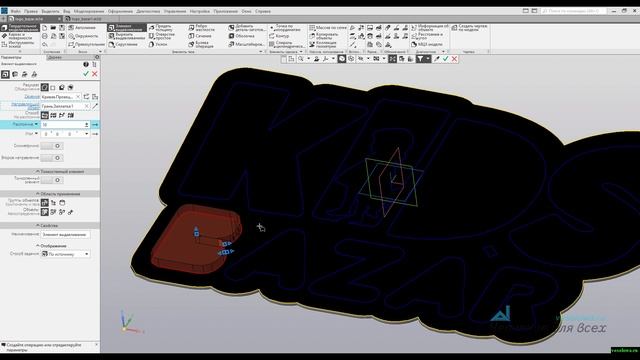Clear the Section (Сечение) field with its X
Image resolution: width=640 pixels, height=360 pixels.
(x=78, y=97)
